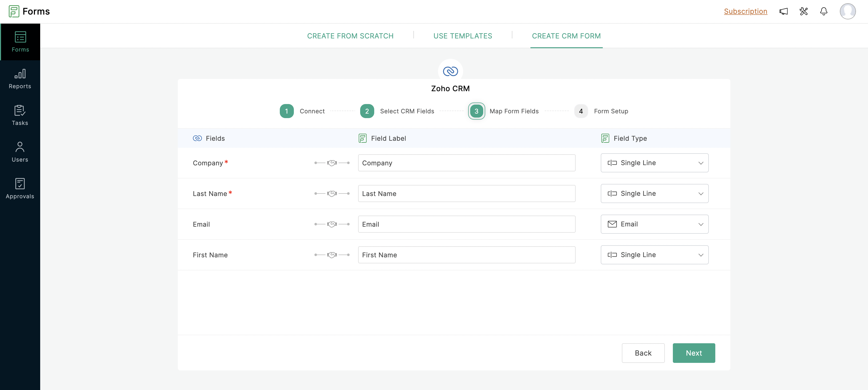Viewport: 868px width, 390px height.
Task: Switch to Create From Scratch tab
Action: (350, 36)
